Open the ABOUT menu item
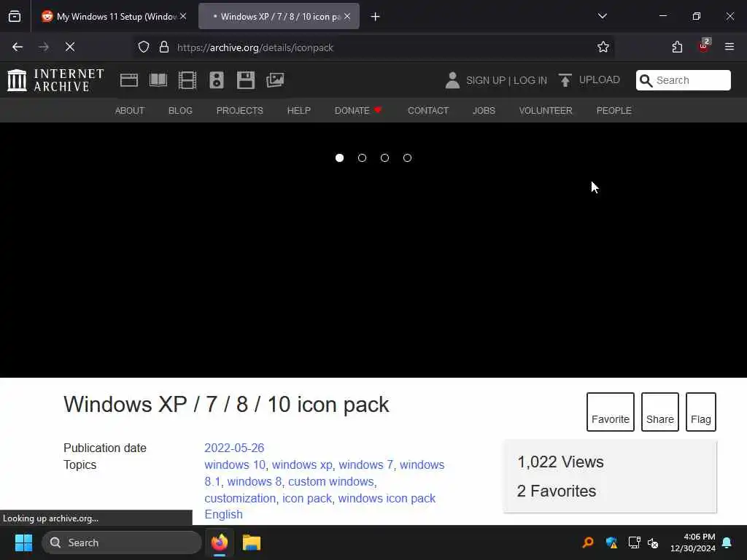This screenshot has height=560, width=747. [x=130, y=111]
